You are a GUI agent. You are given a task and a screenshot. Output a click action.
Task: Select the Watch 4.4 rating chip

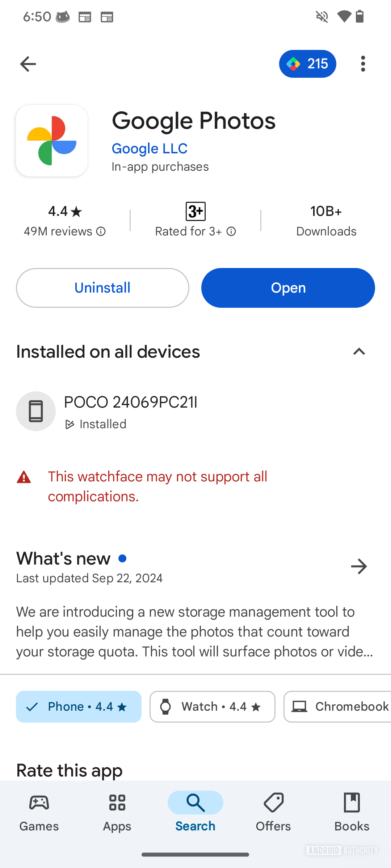(x=213, y=707)
